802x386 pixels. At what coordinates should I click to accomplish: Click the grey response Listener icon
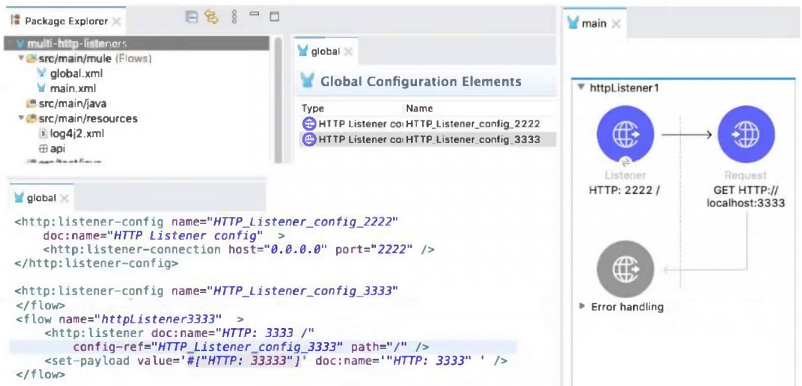625,269
